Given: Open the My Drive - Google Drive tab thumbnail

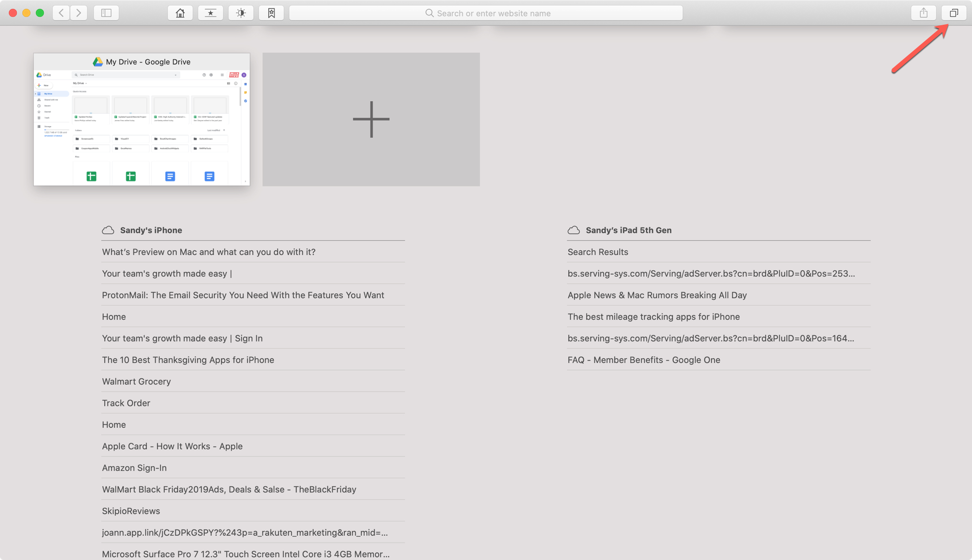Looking at the screenshot, I should pos(142,119).
